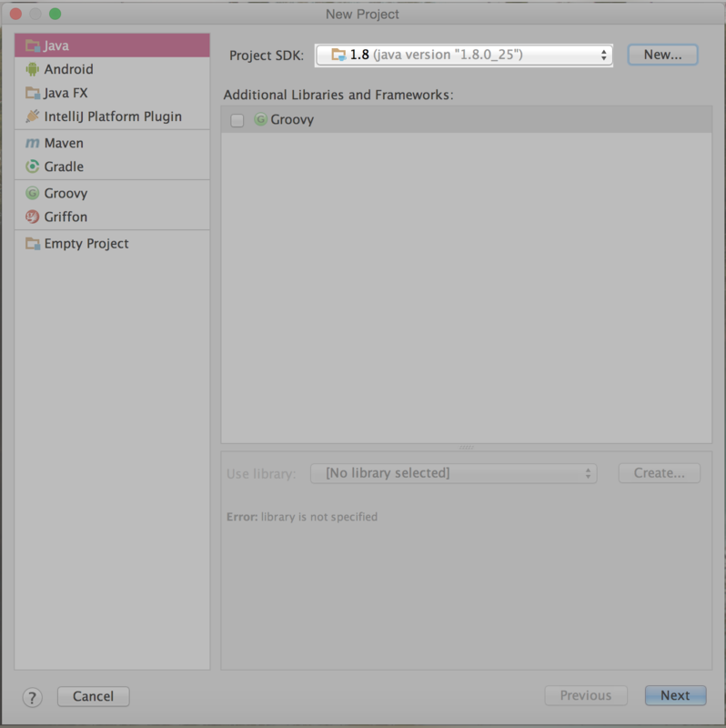Choose the Empty Project folder icon

coord(33,243)
